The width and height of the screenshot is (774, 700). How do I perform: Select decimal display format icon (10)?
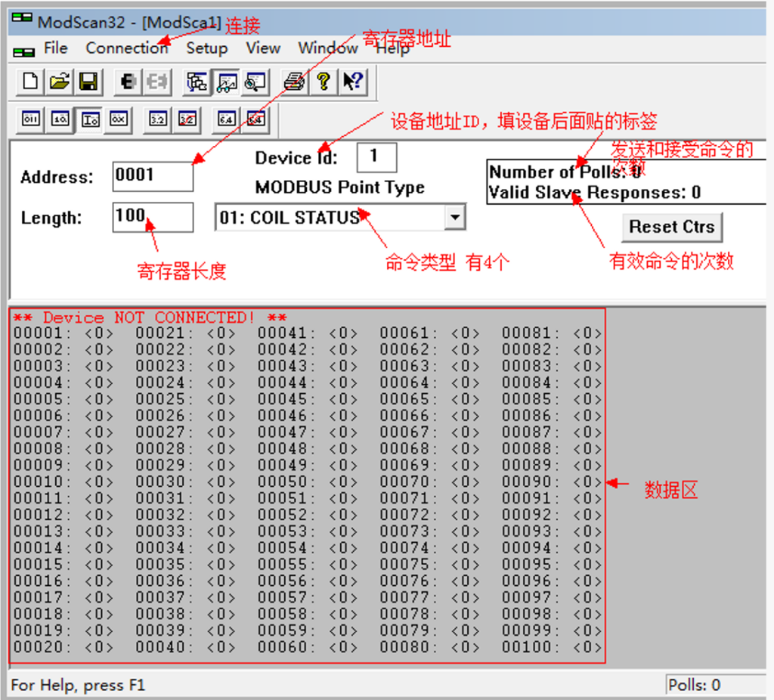pyautogui.click(x=60, y=119)
